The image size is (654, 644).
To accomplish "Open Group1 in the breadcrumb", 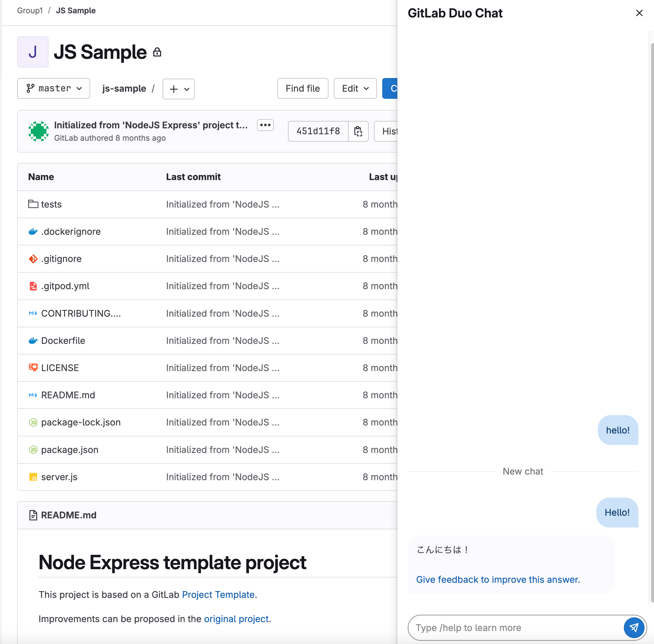I will (x=30, y=10).
